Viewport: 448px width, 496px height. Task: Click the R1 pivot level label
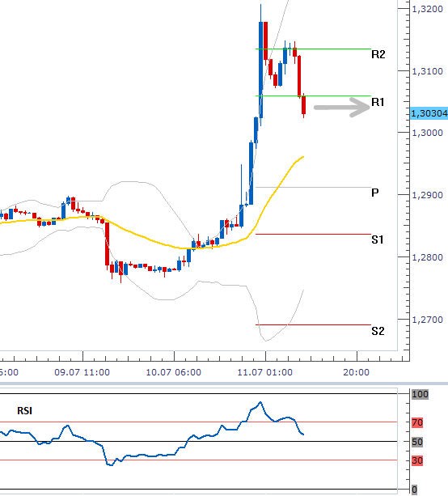click(x=378, y=102)
